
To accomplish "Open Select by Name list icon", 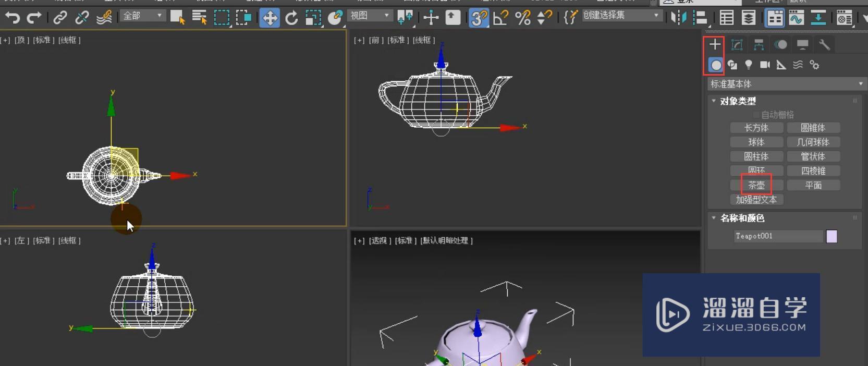I will (199, 18).
